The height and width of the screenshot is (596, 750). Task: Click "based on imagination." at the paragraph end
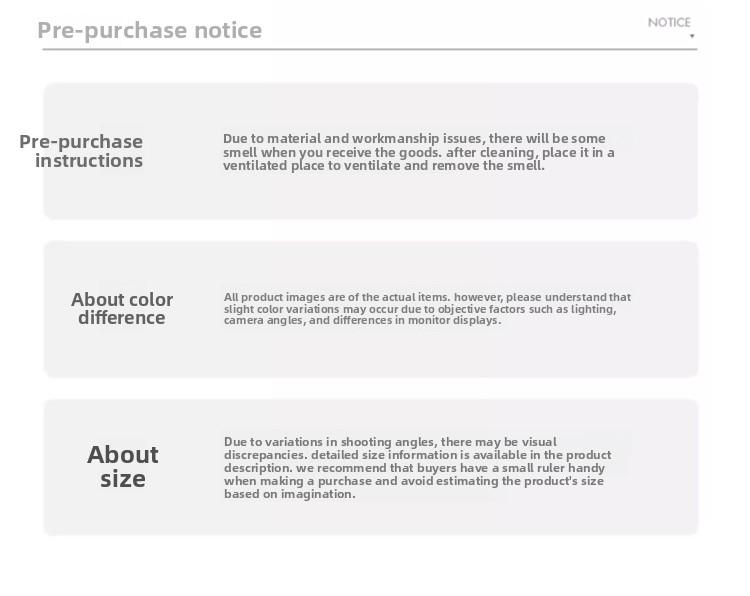[x=289, y=494]
